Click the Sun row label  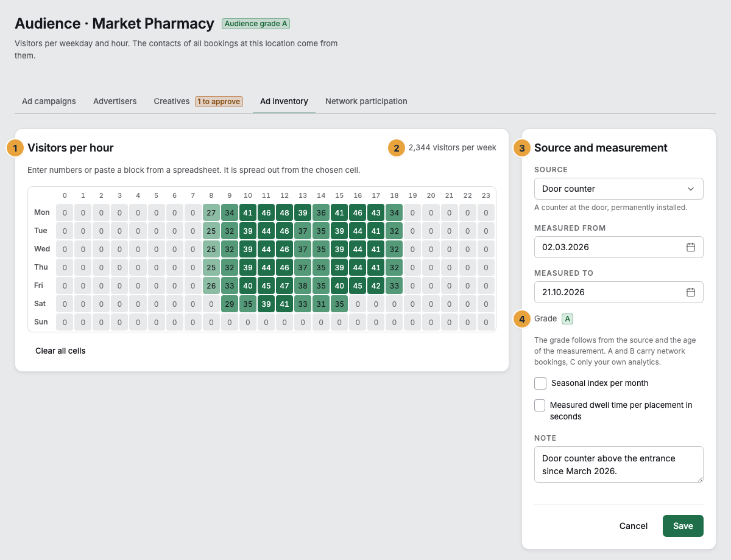[41, 323]
